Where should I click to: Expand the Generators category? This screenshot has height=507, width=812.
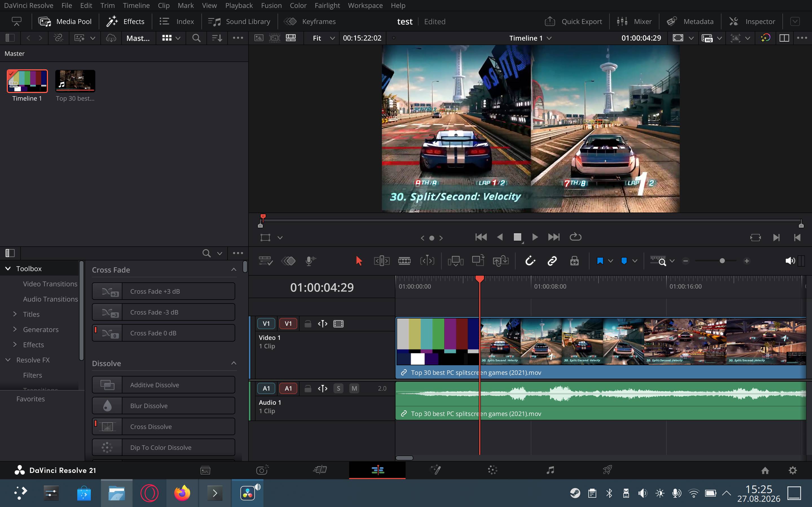[x=15, y=329]
